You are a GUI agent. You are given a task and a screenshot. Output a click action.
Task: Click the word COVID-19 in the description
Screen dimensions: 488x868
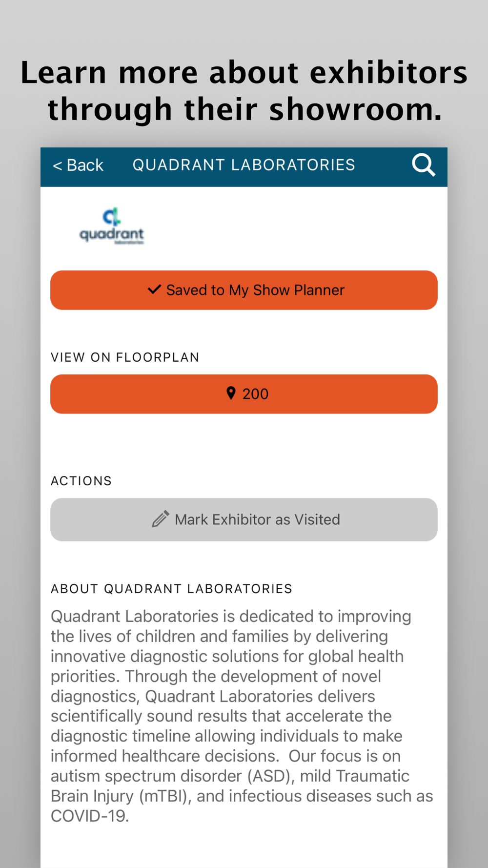pos(90,816)
